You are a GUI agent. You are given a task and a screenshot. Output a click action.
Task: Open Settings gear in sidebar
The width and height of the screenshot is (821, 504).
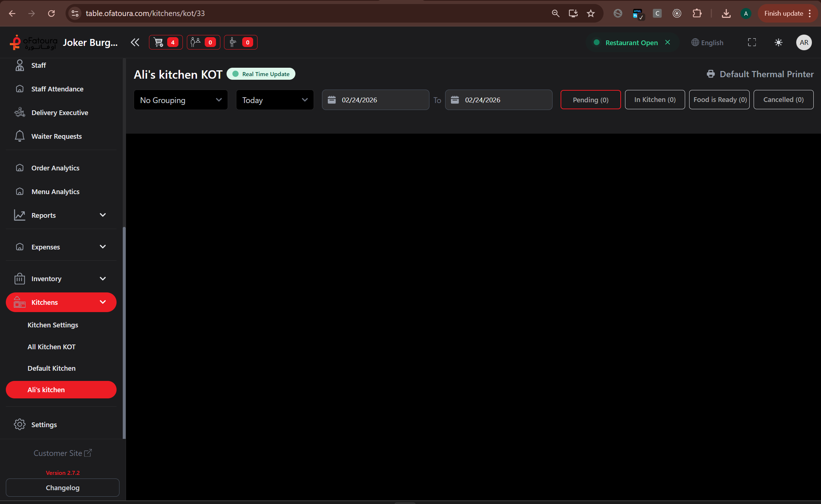20,424
